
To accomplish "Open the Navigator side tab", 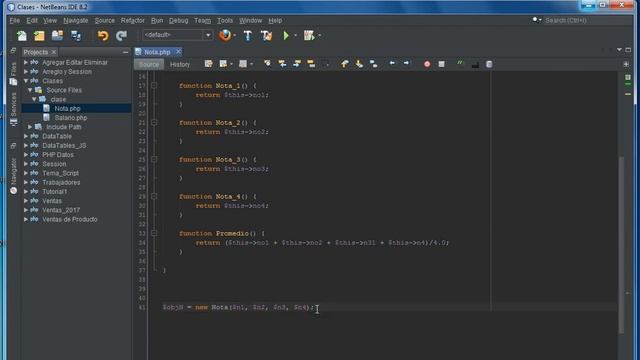I will click(13, 176).
